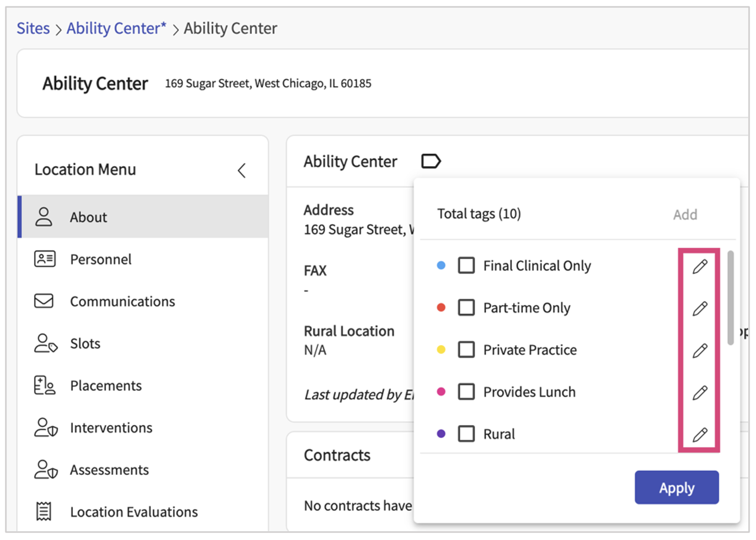Image resolution: width=756 pixels, height=540 pixels.
Task: Edit the Final Clinical Only tag
Action: [700, 266]
